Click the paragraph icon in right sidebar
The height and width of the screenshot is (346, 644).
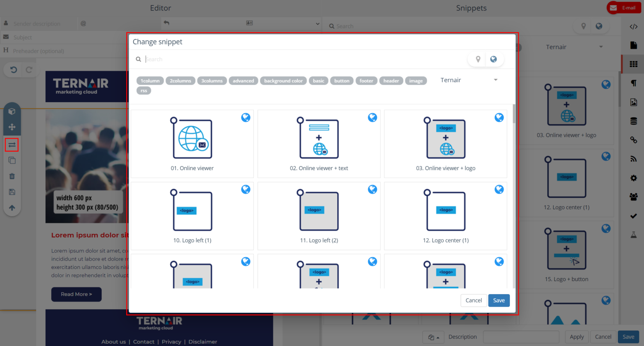[x=634, y=83]
